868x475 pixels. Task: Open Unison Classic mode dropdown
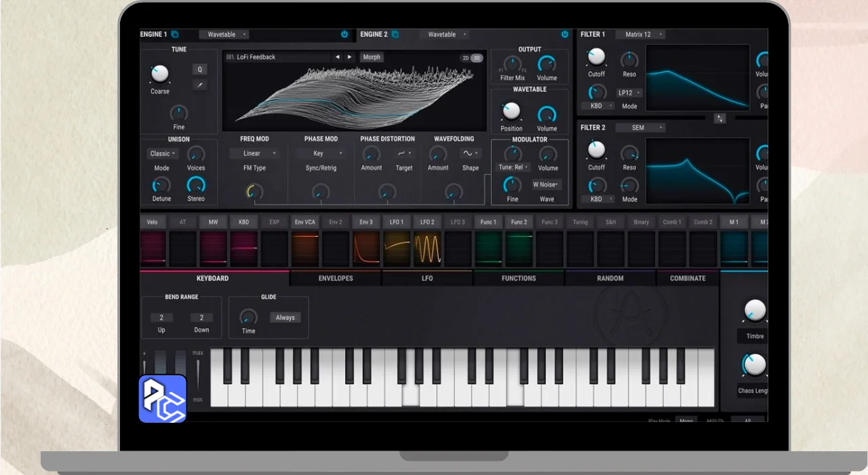(163, 153)
